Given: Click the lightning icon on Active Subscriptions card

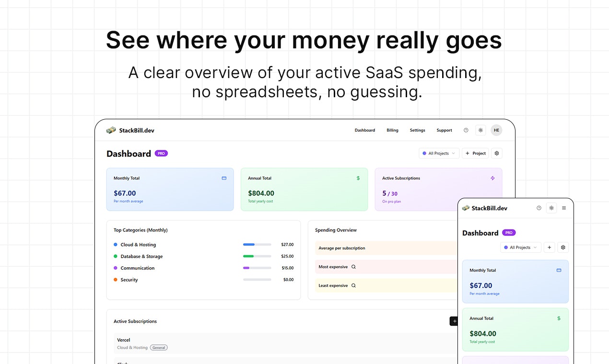Looking at the screenshot, I should click(x=492, y=178).
